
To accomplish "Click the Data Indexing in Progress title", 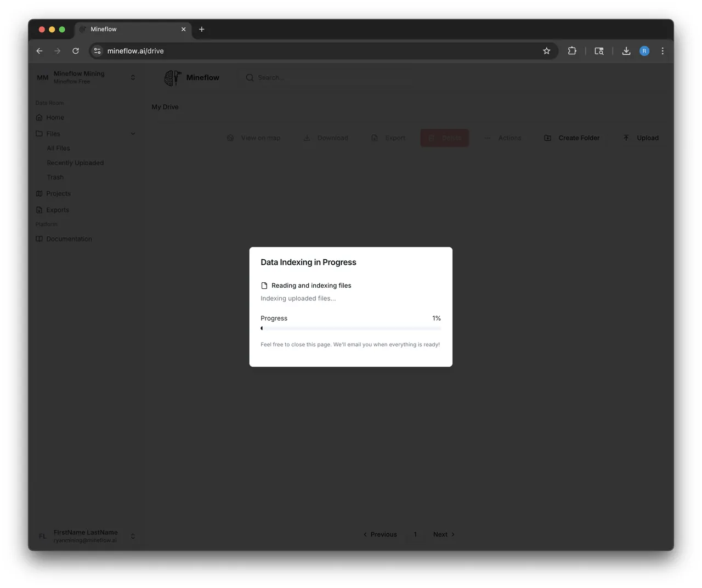I will 308,262.
